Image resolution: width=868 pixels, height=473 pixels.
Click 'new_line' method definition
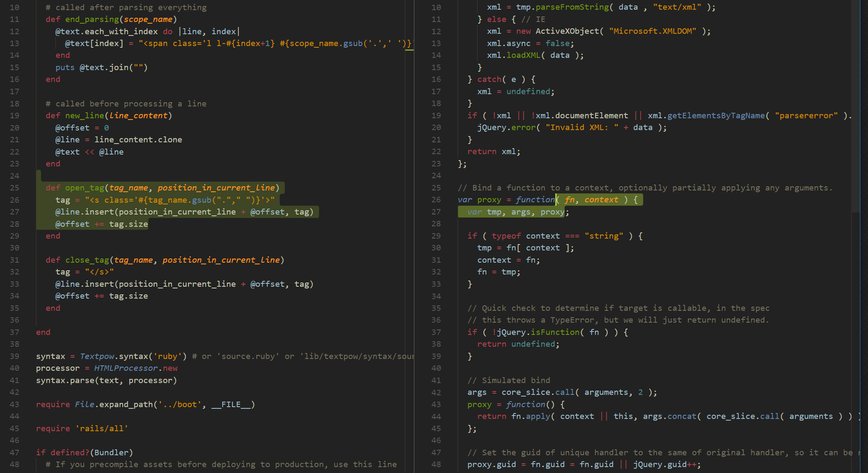pyautogui.click(x=85, y=115)
